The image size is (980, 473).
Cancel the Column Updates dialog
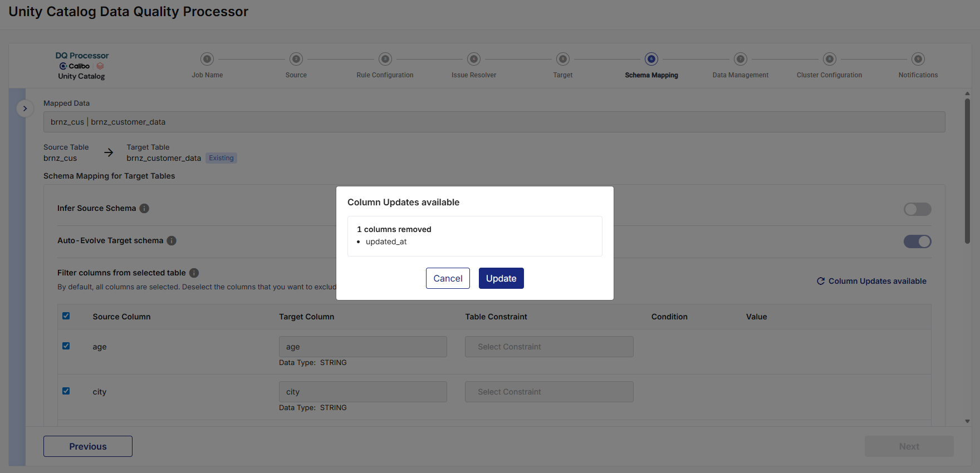click(448, 278)
